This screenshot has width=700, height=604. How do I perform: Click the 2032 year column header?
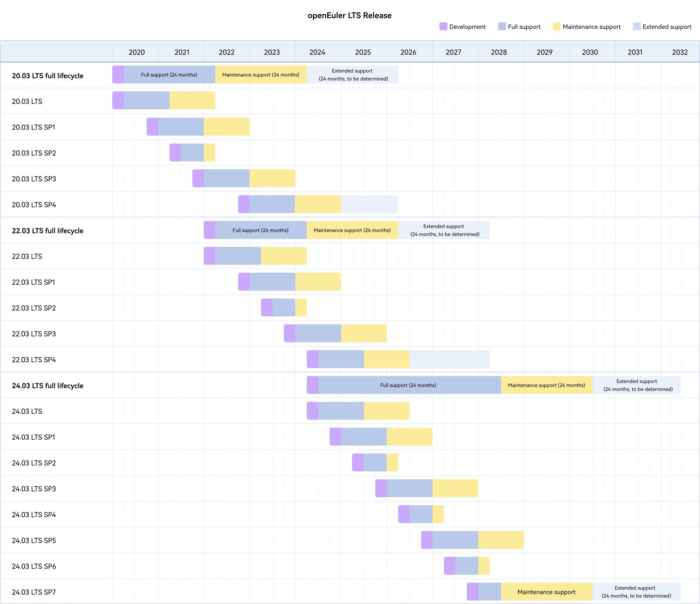(x=680, y=52)
